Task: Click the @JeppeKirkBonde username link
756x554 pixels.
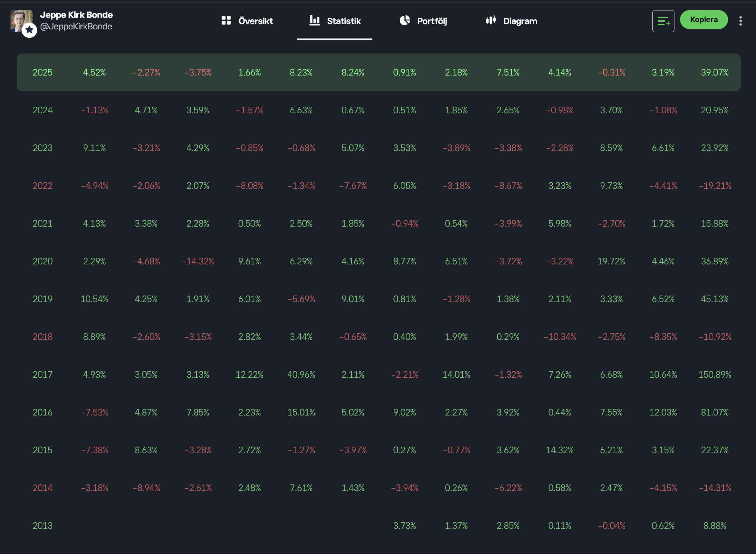Action: tap(76, 27)
